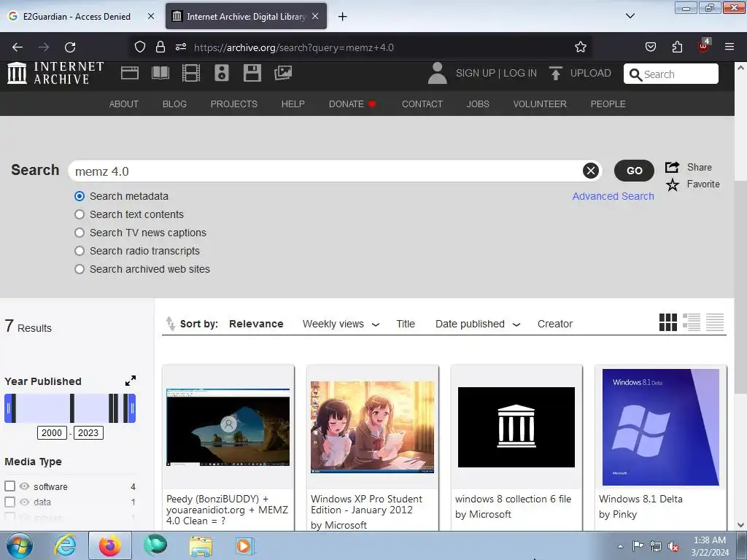Open the PROJECTS menu link

click(x=234, y=104)
